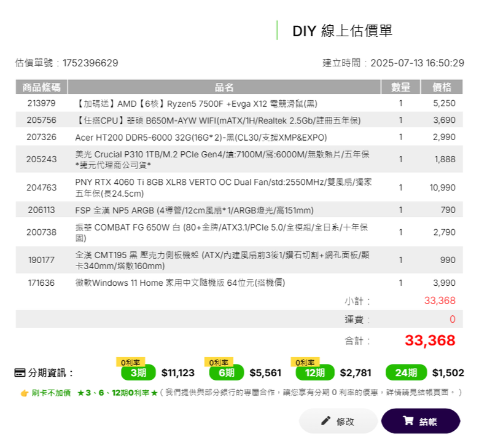Click the 0利率 tag above 3期
479x448 pixels.
coord(130,362)
